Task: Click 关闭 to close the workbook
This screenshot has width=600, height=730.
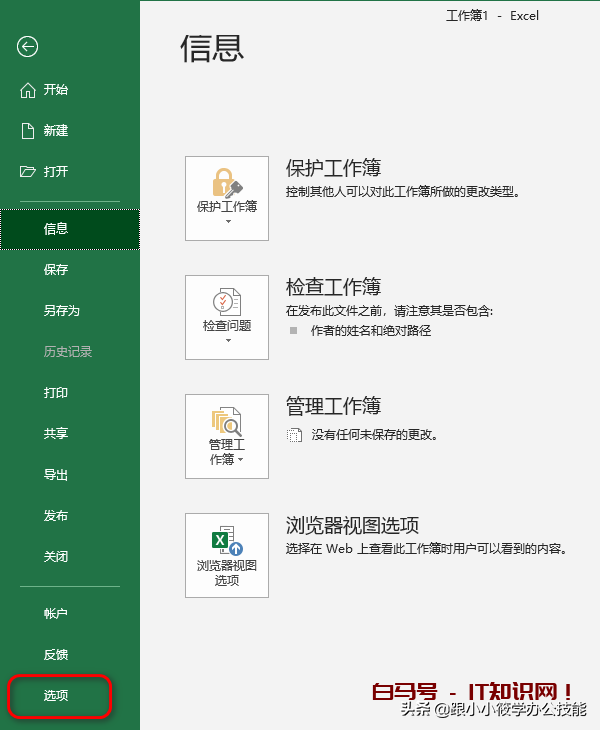Action: click(x=56, y=557)
